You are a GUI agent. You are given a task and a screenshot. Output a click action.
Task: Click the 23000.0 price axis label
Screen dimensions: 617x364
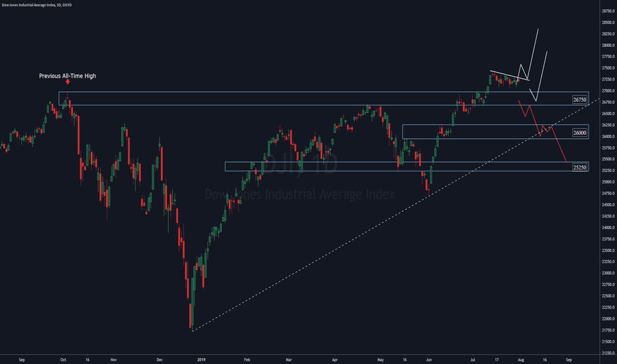608,273
